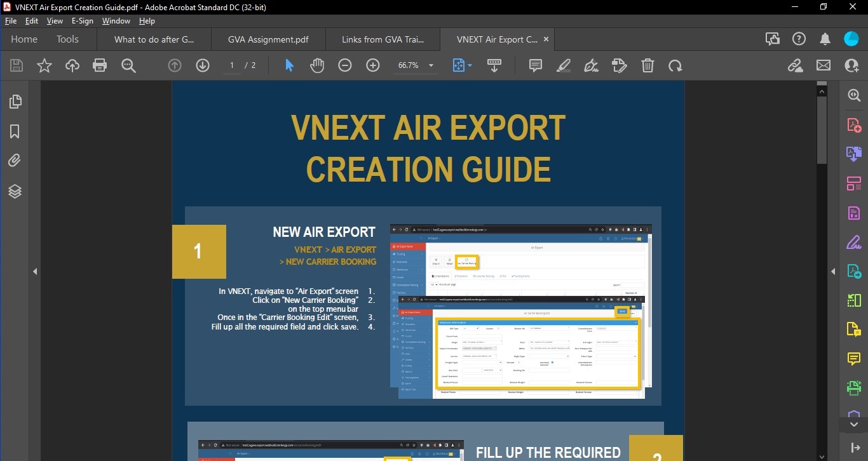Switch to the GVA Assignment.pdf tab
Image resolution: width=868 pixels, height=461 pixels.
(268, 39)
